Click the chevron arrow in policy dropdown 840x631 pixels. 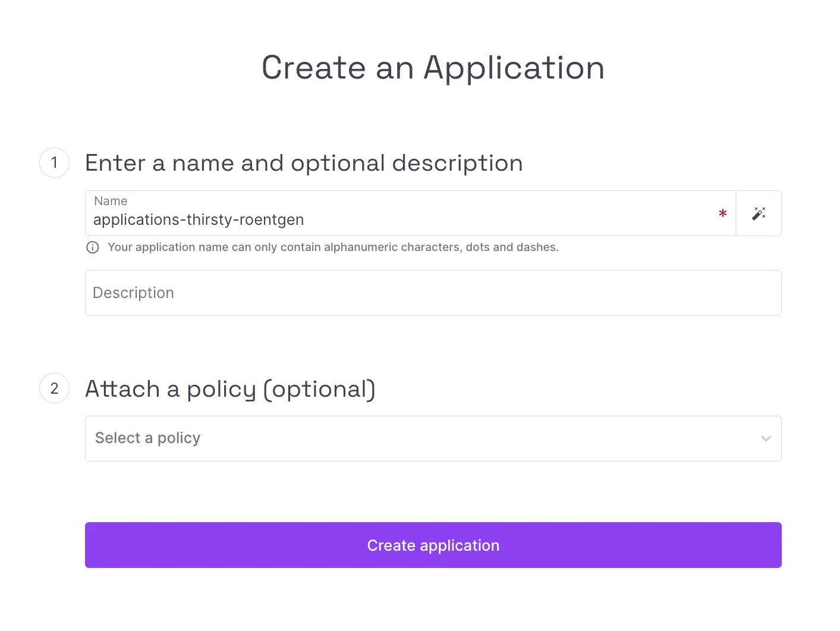(766, 439)
